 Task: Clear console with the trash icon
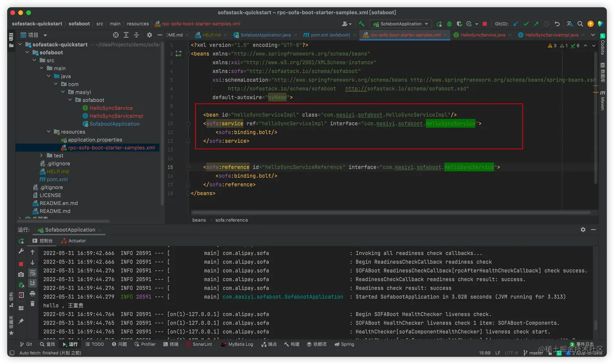(x=32, y=304)
